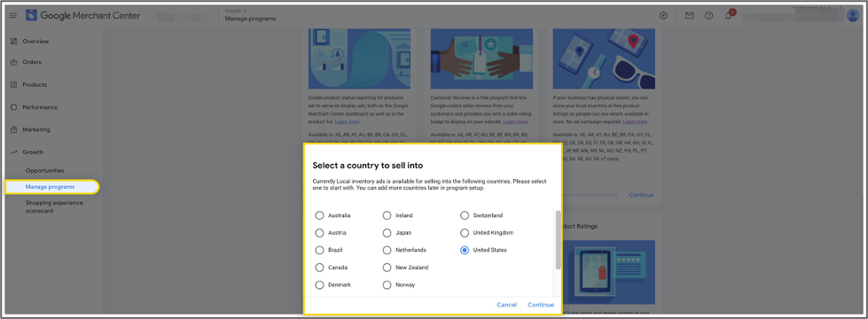Select the United Kingdom radio button

465,233
